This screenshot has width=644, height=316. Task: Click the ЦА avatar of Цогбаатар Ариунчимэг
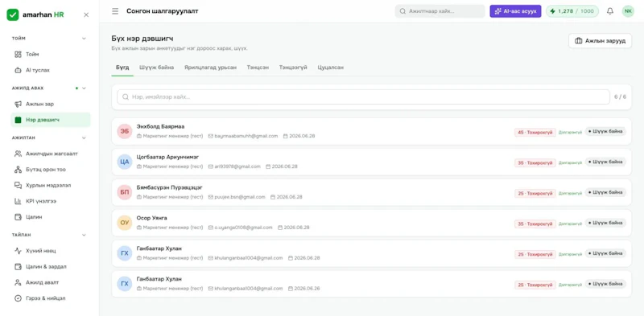pyautogui.click(x=125, y=162)
